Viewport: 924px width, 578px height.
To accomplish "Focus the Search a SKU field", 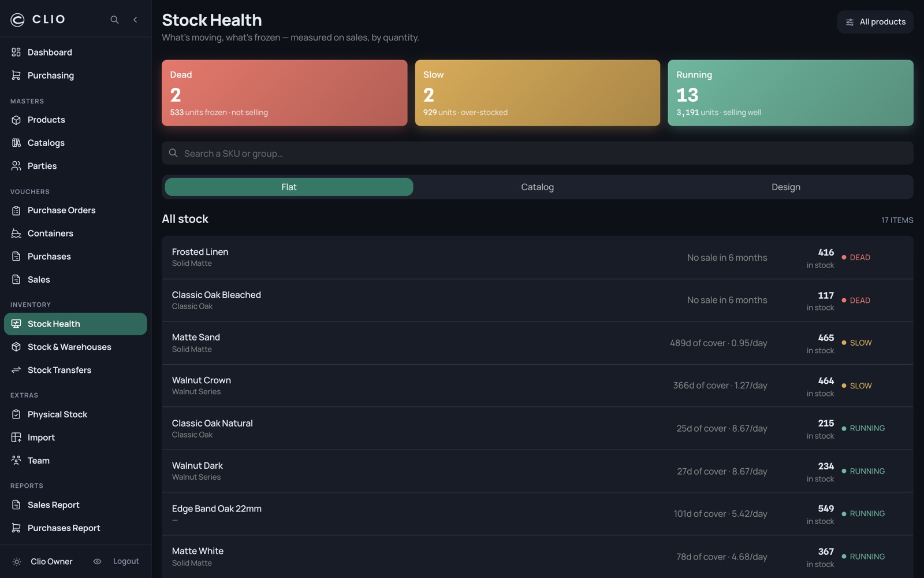I will 537,153.
